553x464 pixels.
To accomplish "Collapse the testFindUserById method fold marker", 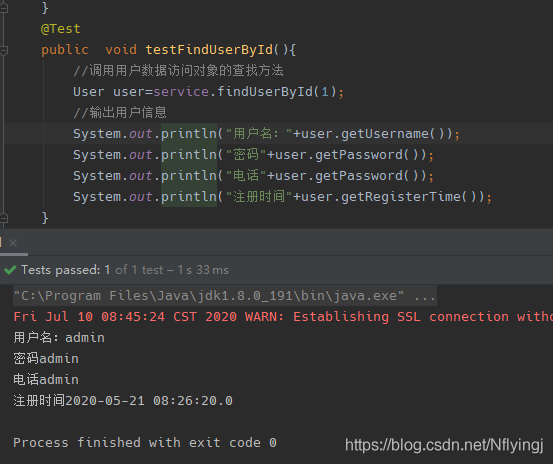I will 4,50.
